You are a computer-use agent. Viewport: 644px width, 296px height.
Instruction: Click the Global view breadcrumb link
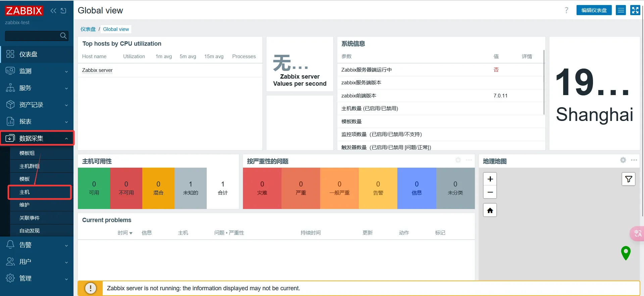[x=116, y=29]
